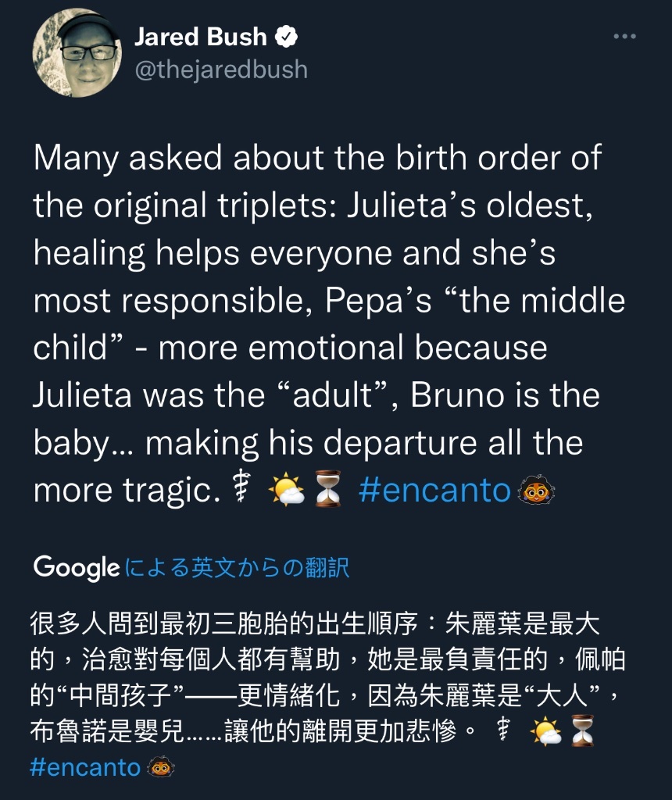Tap the sun behind cloud emoji in original tweet
672x800 pixels.
point(287,489)
